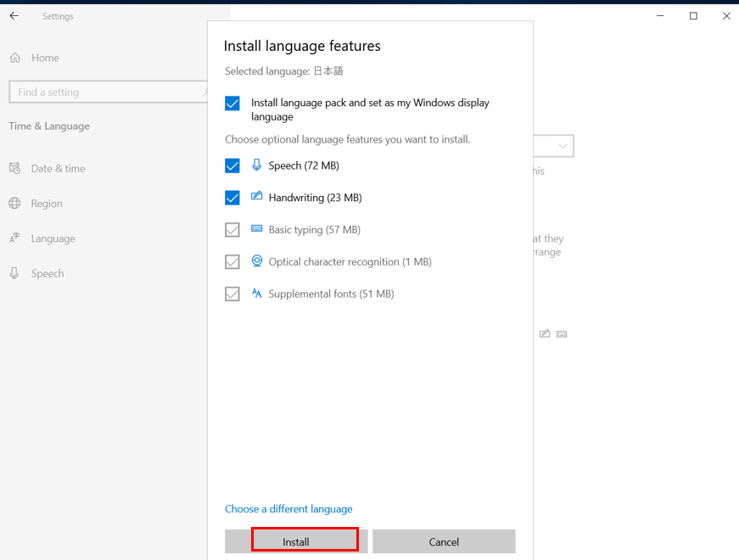Click the Handwriting pen icon in dialog
This screenshot has width=739, height=560.
point(256,196)
